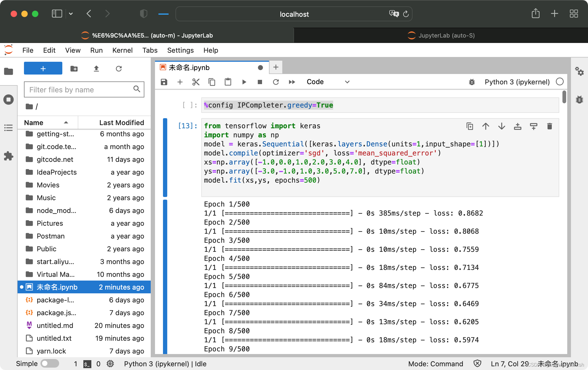Screen dimensions: 588x370
Task: Open the File menu
Action: (28, 50)
